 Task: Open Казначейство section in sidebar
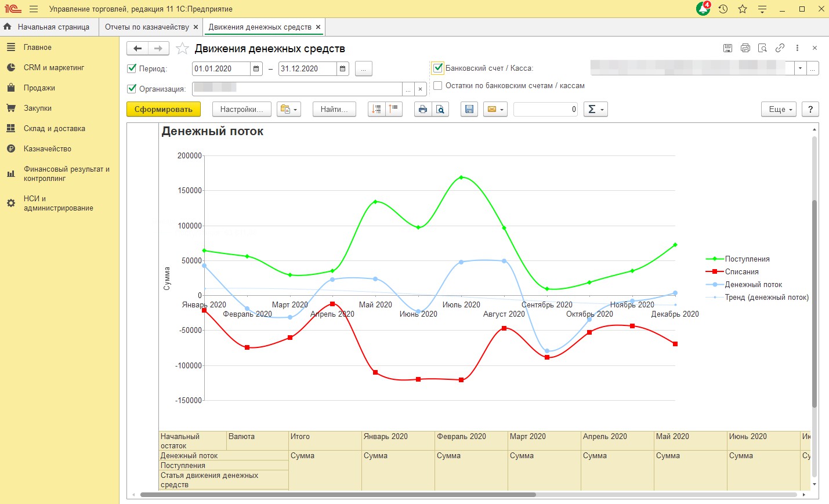pos(48,149)
